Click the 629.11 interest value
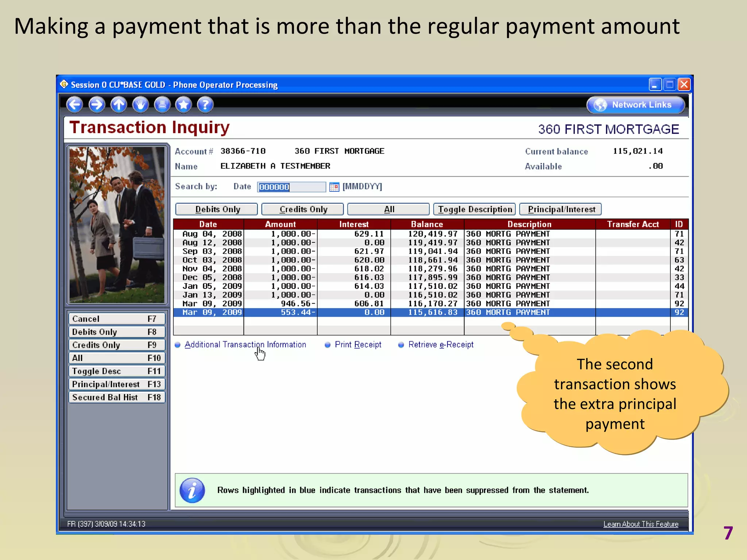This screenshot has width=747, height=560. [369, 234]
